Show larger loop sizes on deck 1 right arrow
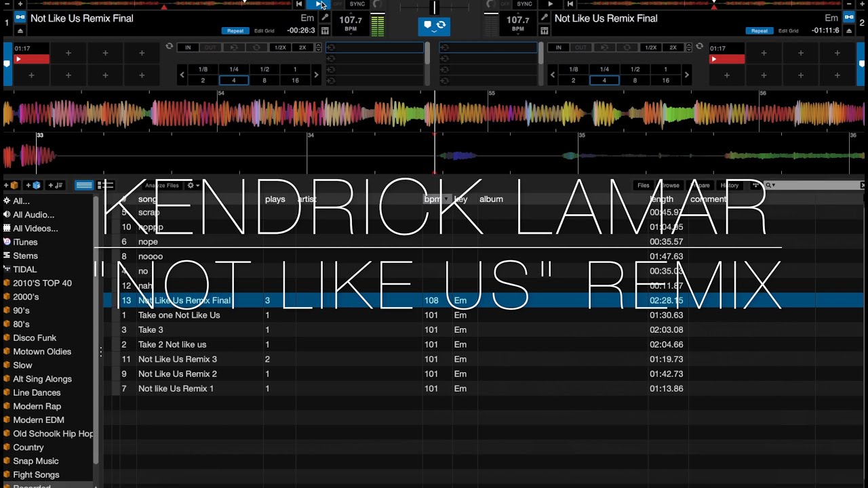The width and height of the screenshot is (868, 488). [316, 75]
